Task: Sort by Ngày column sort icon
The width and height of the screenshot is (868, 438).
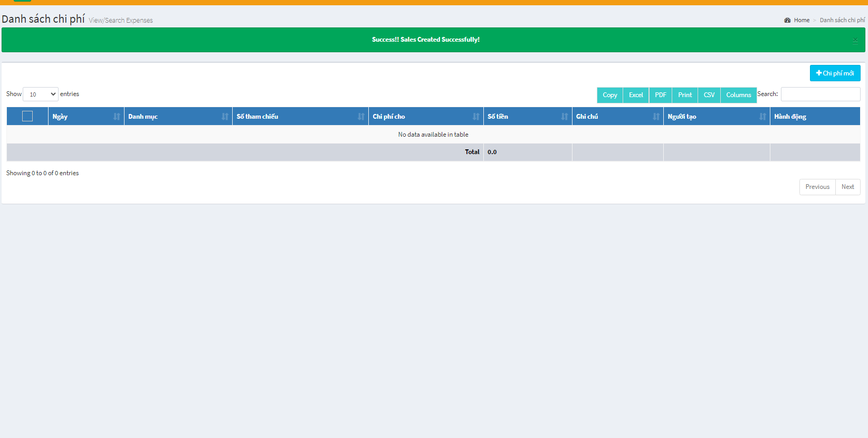Action: [x=117, y=117]
